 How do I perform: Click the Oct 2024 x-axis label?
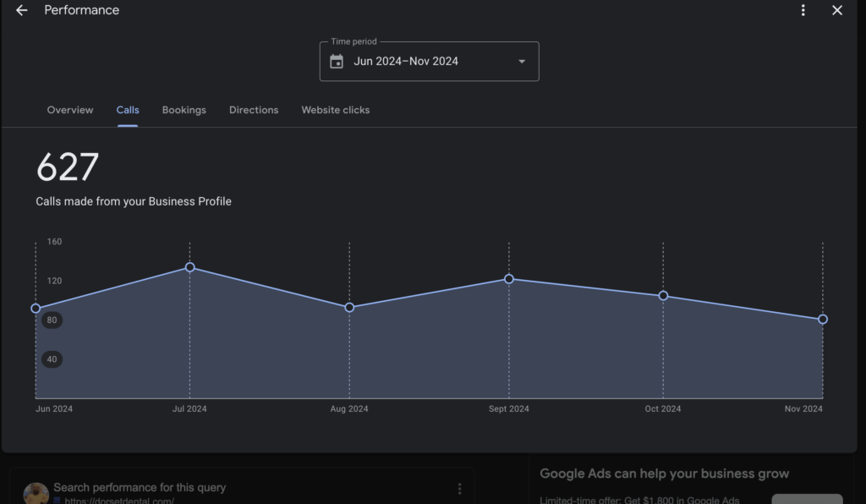(x=663, y=409)
